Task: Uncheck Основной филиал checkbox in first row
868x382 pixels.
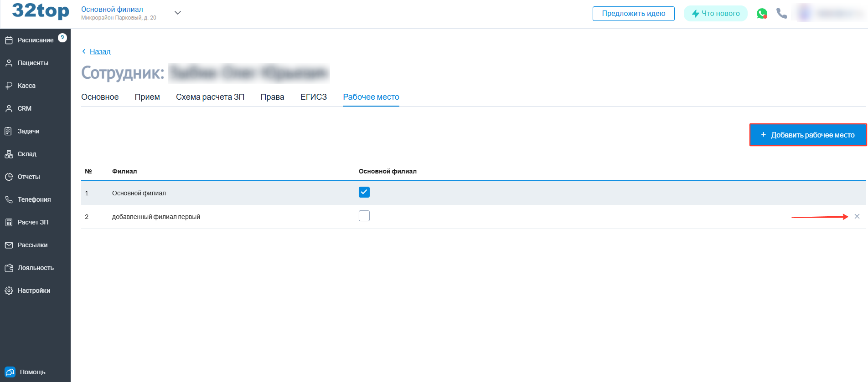Action: pos(364,192)
